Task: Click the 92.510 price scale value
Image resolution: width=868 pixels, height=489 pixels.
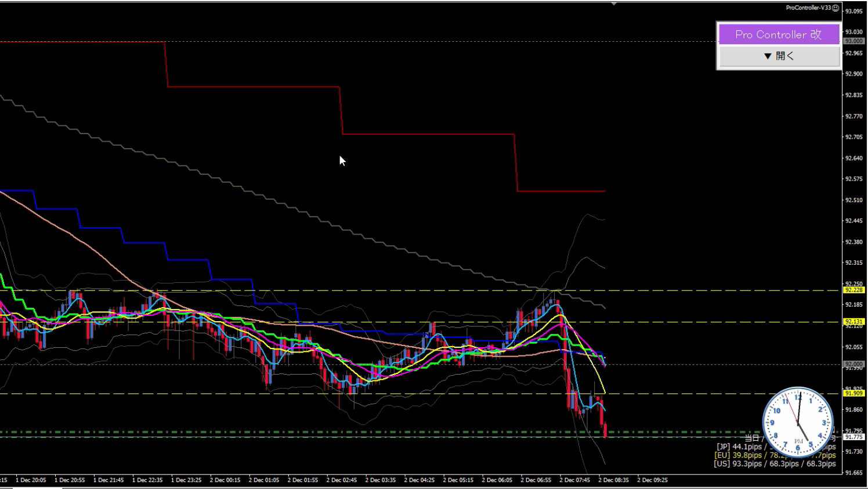Action: click(854, 200)
